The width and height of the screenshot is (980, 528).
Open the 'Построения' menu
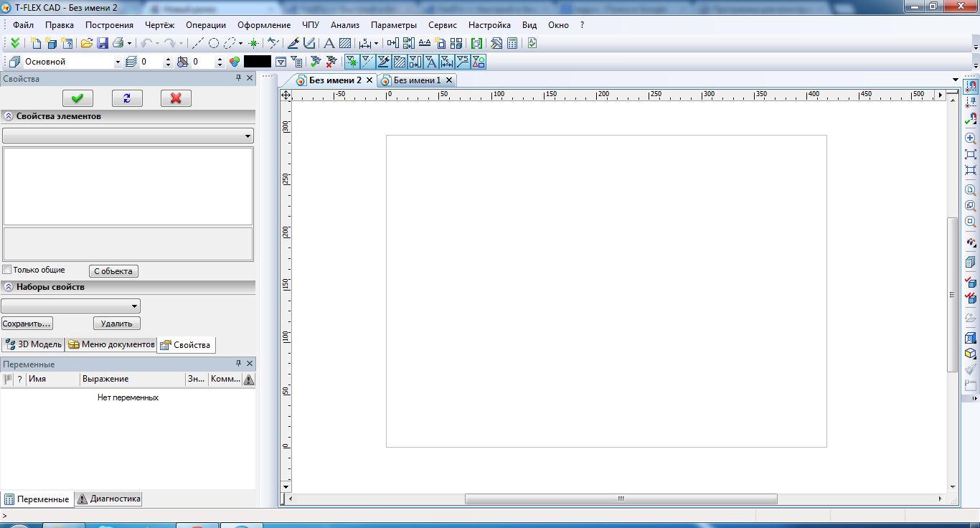(109, 24)
